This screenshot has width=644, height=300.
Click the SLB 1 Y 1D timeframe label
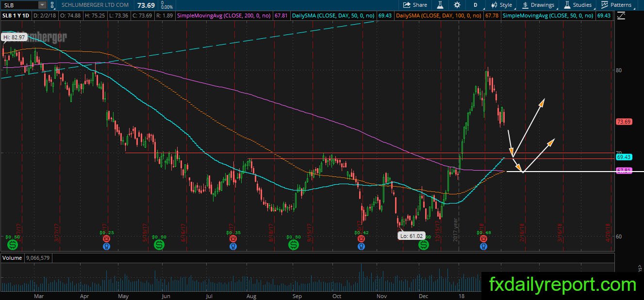pos(16,16)
